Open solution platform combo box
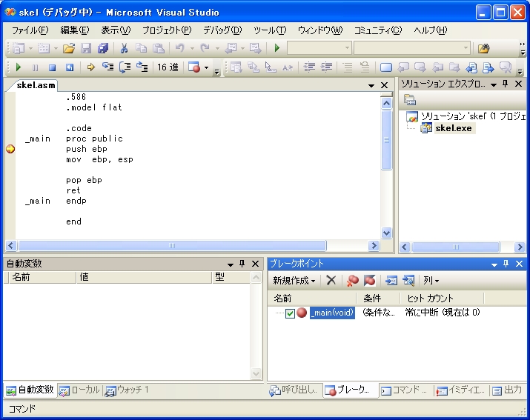This screenshot has height=420, width=530. pyautogui.click(x=412, y=48)
